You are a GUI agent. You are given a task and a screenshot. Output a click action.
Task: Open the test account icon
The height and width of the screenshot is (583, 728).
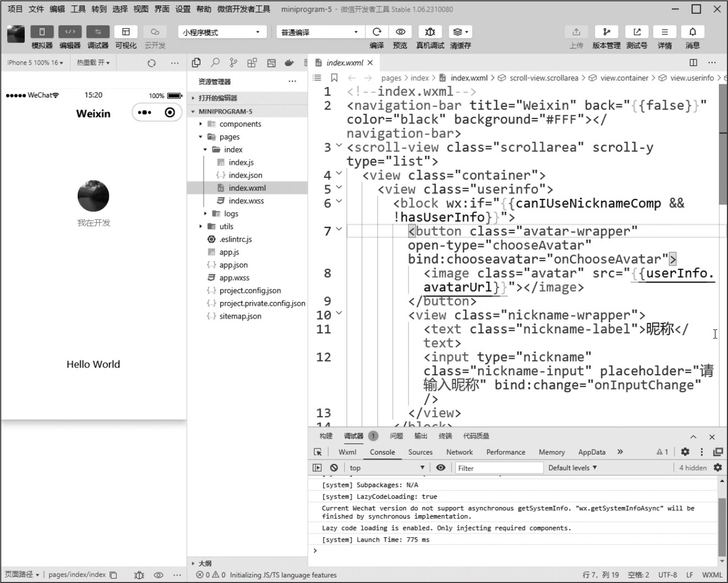[x=637, y=32]
